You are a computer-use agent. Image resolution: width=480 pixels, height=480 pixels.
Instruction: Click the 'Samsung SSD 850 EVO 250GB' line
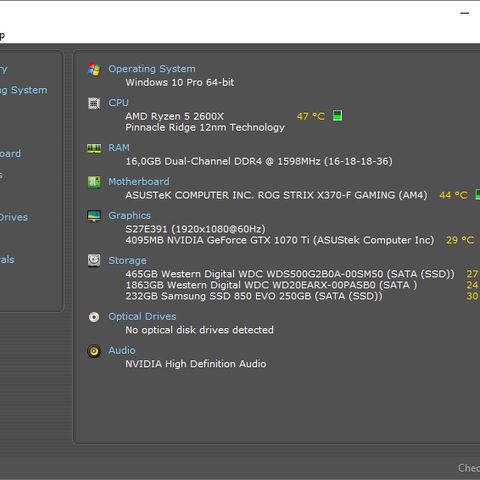tap(254, 296)
